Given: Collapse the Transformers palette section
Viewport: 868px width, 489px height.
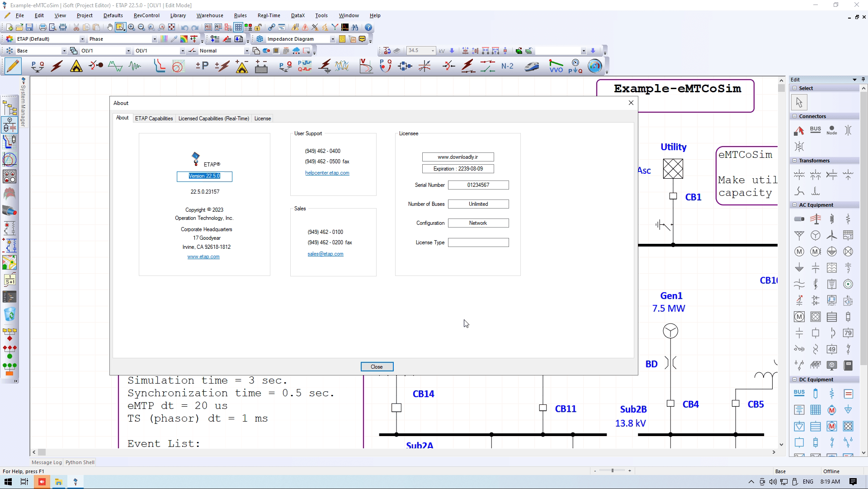Looking at the screenshot, I should pyautogui.click(x=794, y=161).
